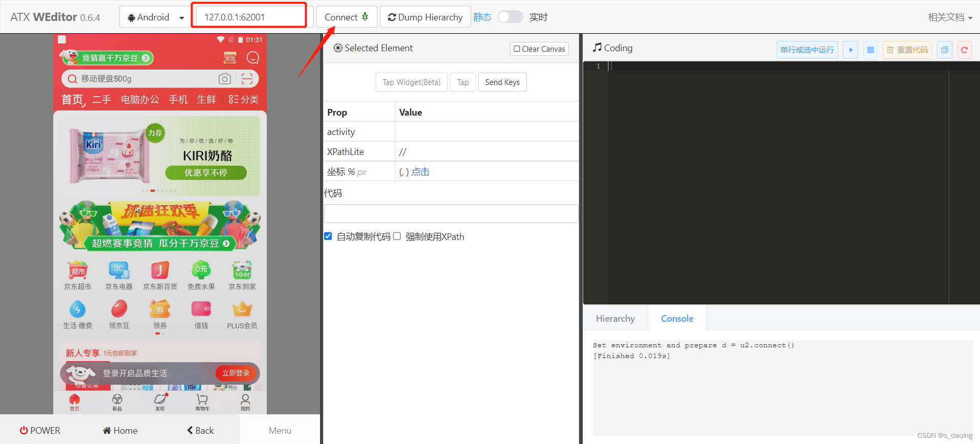
Task: Click the run code play icon
Action: [x=850, y=50]
